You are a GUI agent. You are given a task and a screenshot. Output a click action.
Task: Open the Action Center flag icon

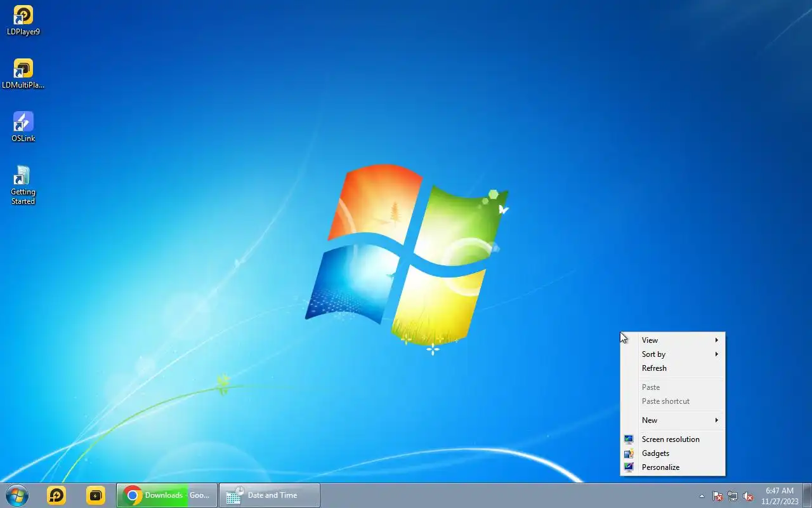click(x=717, y=496)
